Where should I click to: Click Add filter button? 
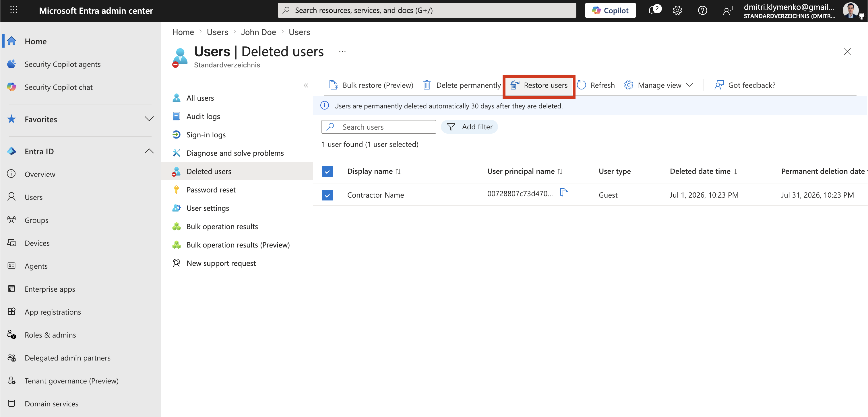tap(469, 127)
